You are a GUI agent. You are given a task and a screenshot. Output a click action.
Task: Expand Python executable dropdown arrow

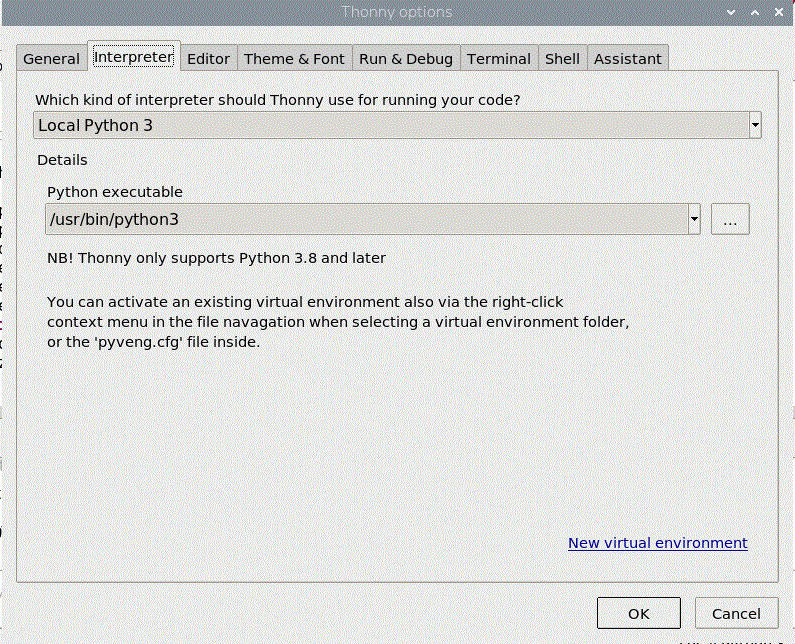694,219
